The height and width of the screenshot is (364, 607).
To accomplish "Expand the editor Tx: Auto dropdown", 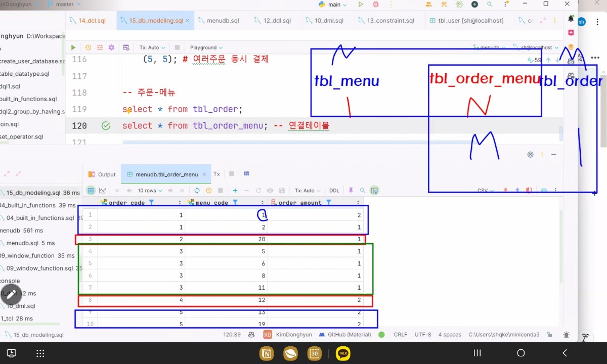I will pos(152,48).
